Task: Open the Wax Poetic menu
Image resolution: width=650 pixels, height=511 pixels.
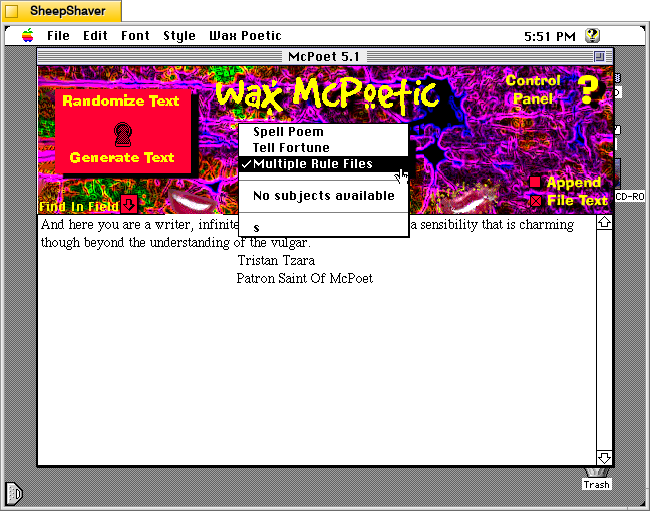Action: [x=245, y=36]
